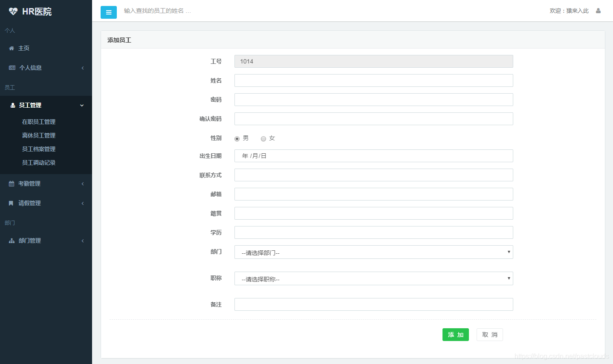Focus the 邮箱 input field
The width and height of the screenshot is (613, 364).
pyautogui.click(x=373, y=194)
